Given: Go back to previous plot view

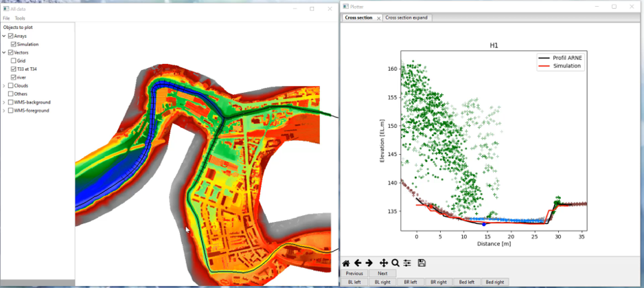Looking at the screenshot, I should click(358, 263).
